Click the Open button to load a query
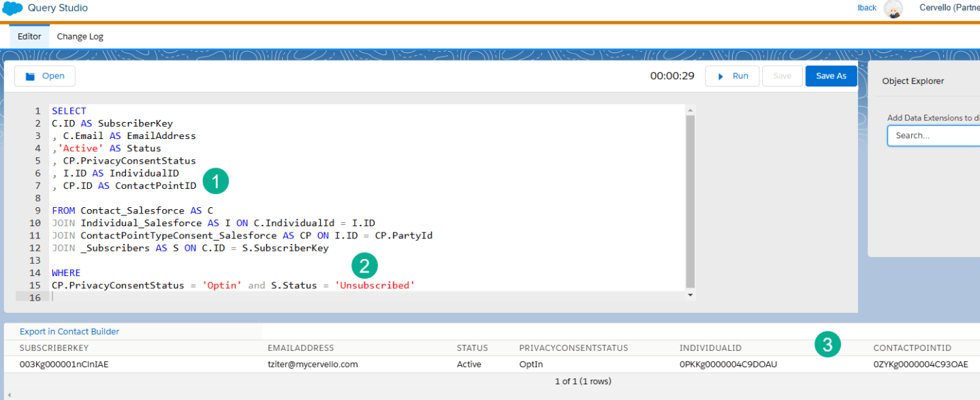 coord(45,76)
